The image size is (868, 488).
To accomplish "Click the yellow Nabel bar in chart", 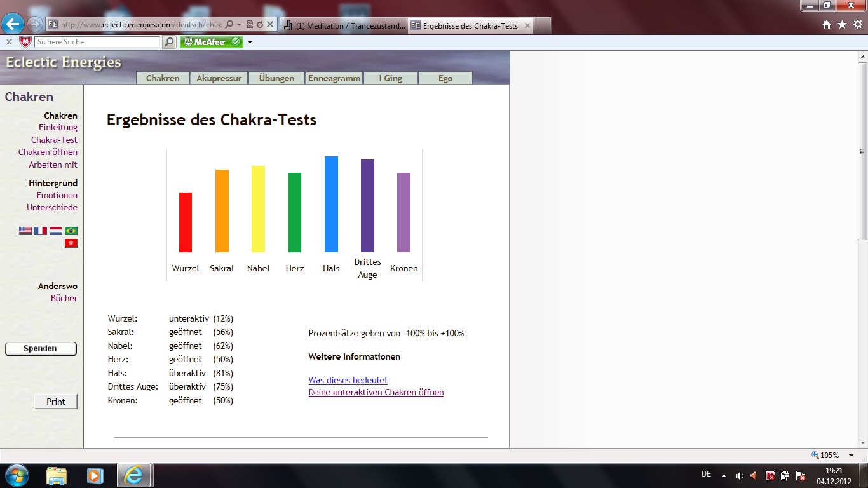I will [259, 209].
